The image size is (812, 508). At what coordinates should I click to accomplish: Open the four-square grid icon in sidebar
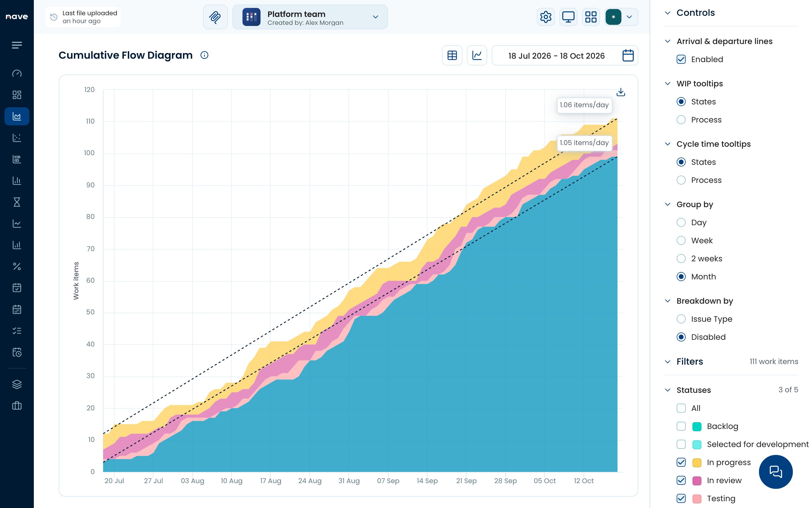17,95
